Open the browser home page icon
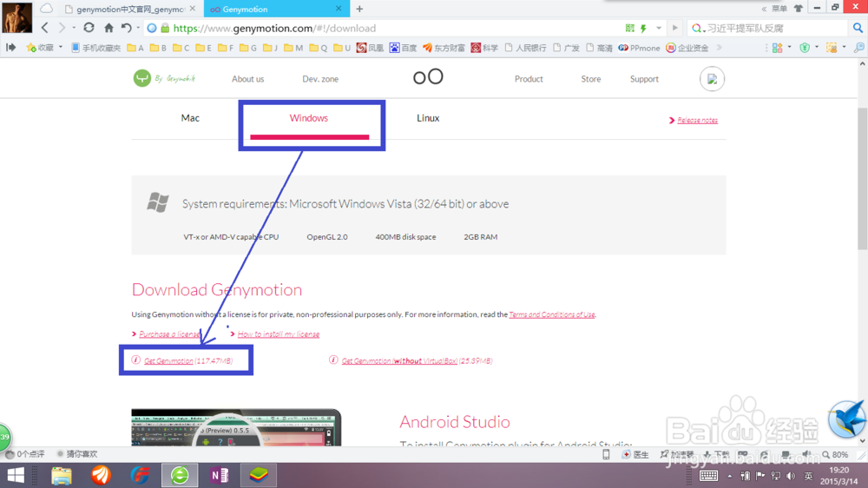Image resolution: width=868 pixels, height=488 pixels. 108,28
